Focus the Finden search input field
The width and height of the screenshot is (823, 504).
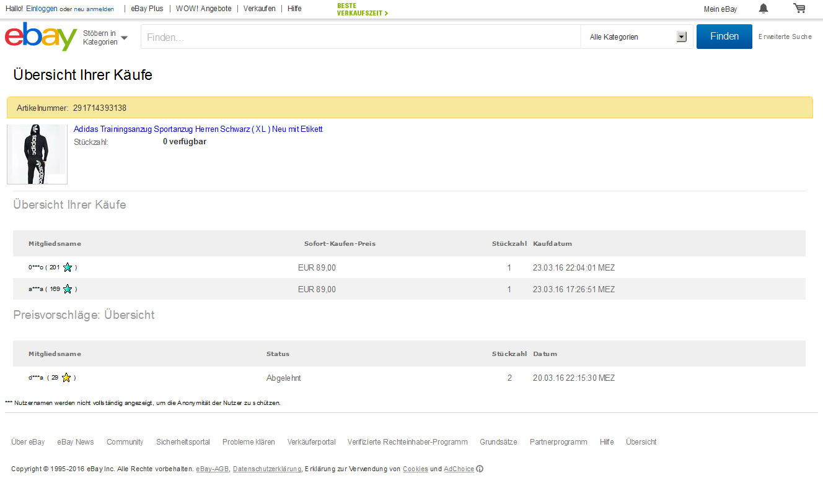coord(361,37)
